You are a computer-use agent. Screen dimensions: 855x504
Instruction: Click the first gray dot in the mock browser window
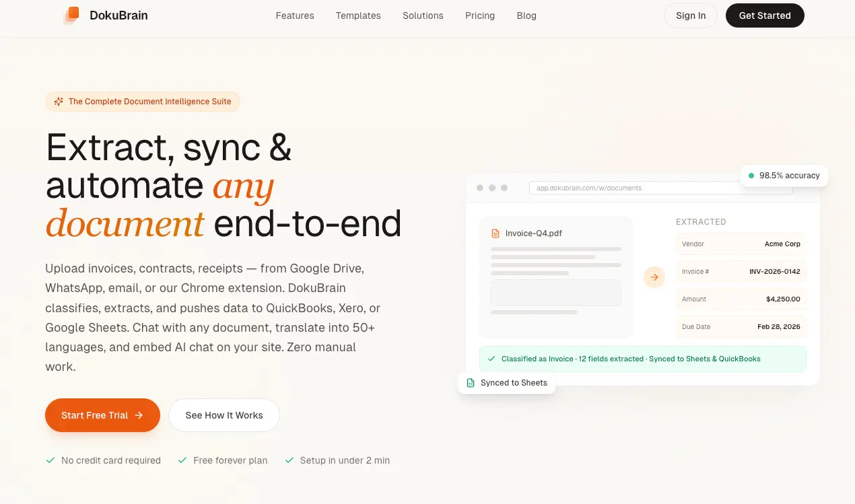(x=480, y=188)
